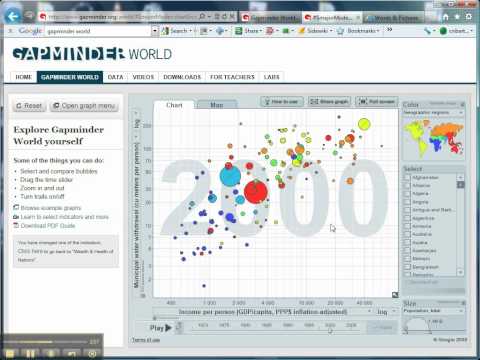480x360 pixels.
Task: Click the search magnifier in the address bar
Action: pyautogui.click(x=202, y=16)
